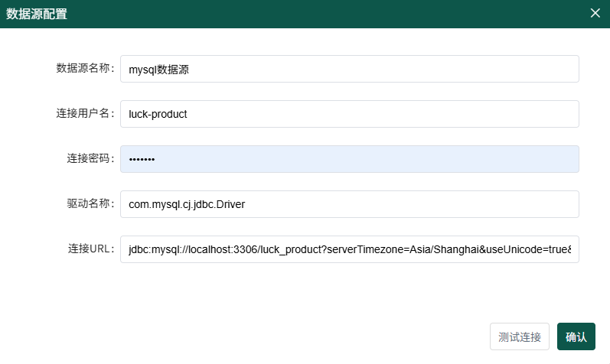Image resolution: width=610 pixels, height=364 pixels.
Task: Click the masked password dots
Action: pyautogui.click(x=142, y=159)
